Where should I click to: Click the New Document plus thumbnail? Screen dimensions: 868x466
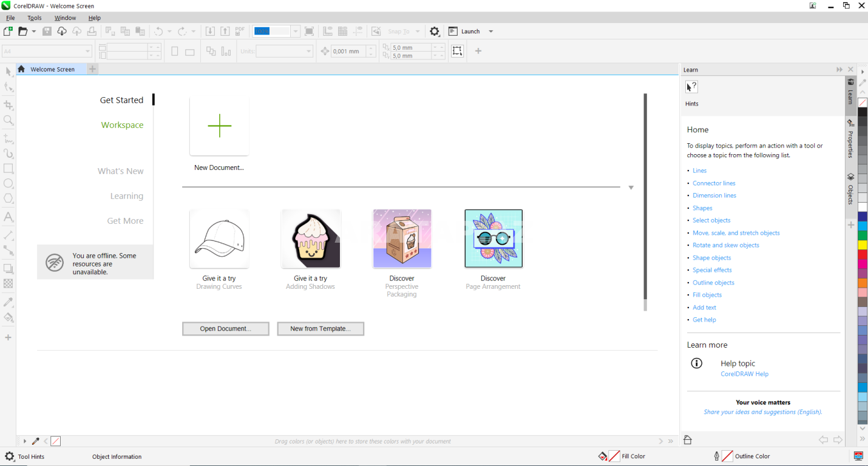(219, 126)
